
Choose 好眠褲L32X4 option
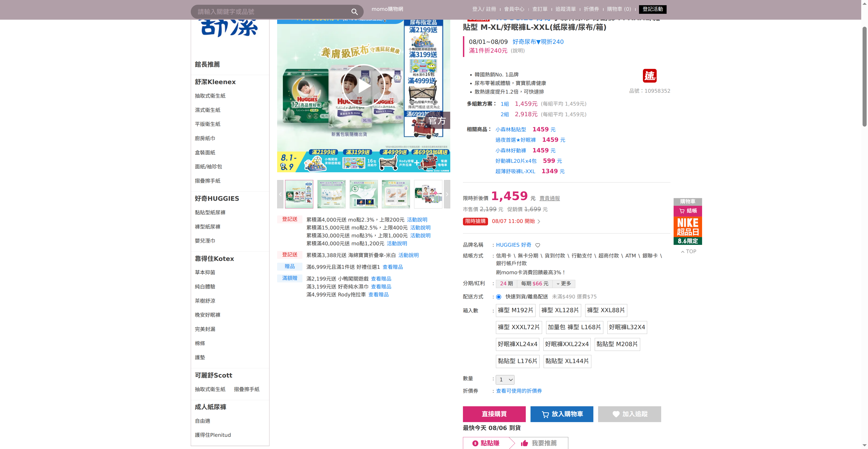pos(627,327)
